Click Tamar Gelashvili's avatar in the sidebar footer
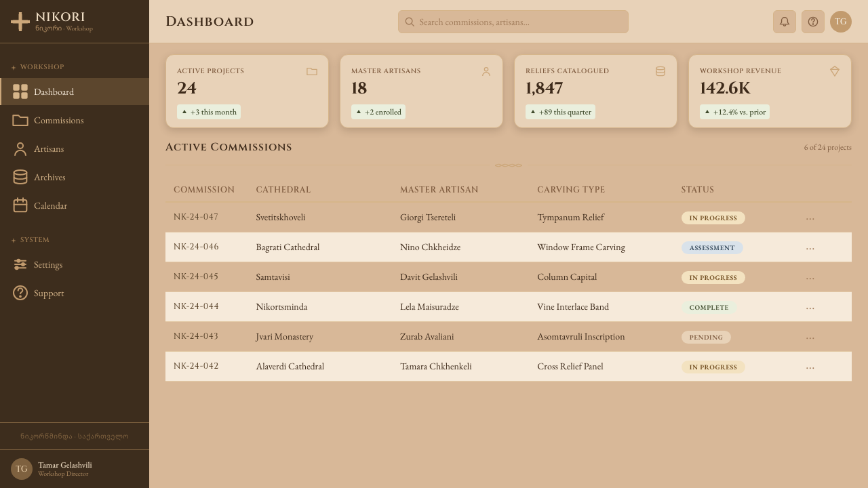868x488 pixels. 22,469
